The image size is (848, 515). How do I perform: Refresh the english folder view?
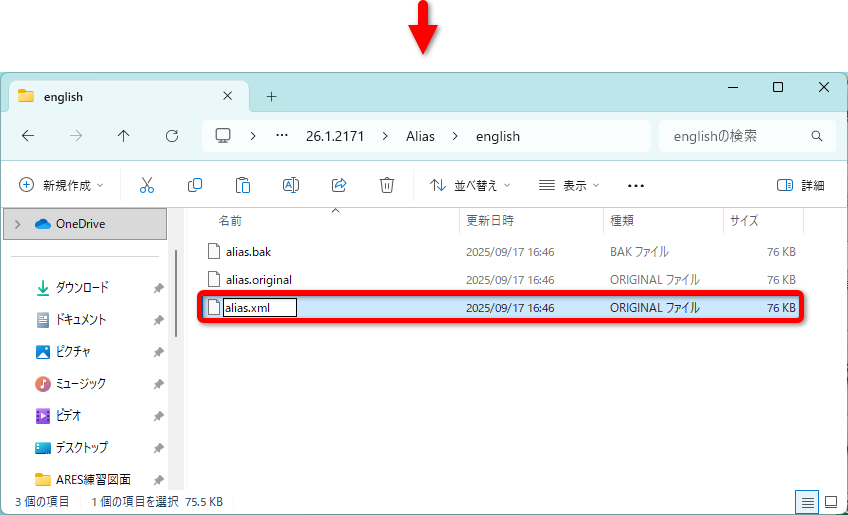click(172, 136)
